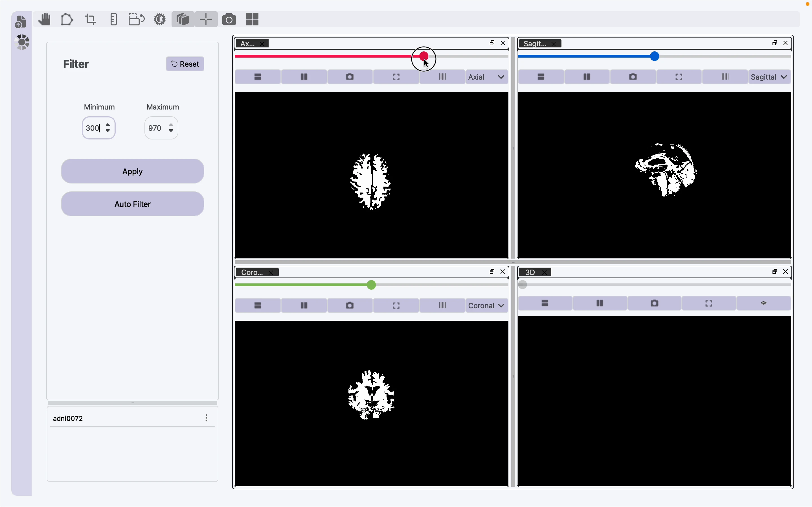The width and height of the screenshot is (812, 507).
Task: Click the toolbar camera screenshot icon
Action: pyautogui.click(x=229, y=19)
